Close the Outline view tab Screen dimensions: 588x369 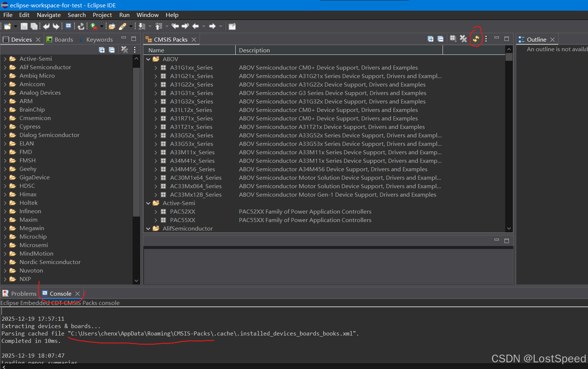pyautogui.click(x=552, y=39)
